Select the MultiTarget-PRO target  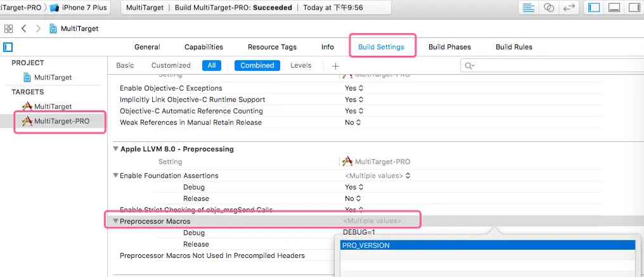click(x=56, y=121)
